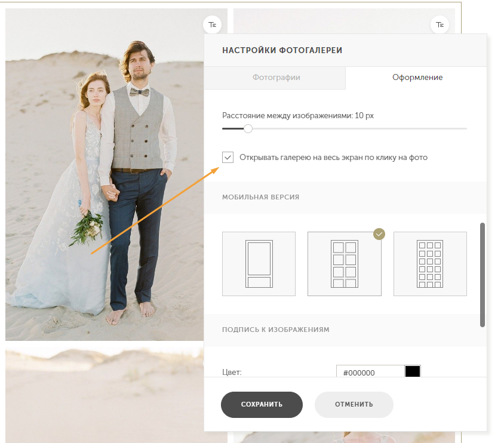The width and height of the screenshot is (504, 443).
Task: Click the #000000 color input field
Action: point(370,372)
